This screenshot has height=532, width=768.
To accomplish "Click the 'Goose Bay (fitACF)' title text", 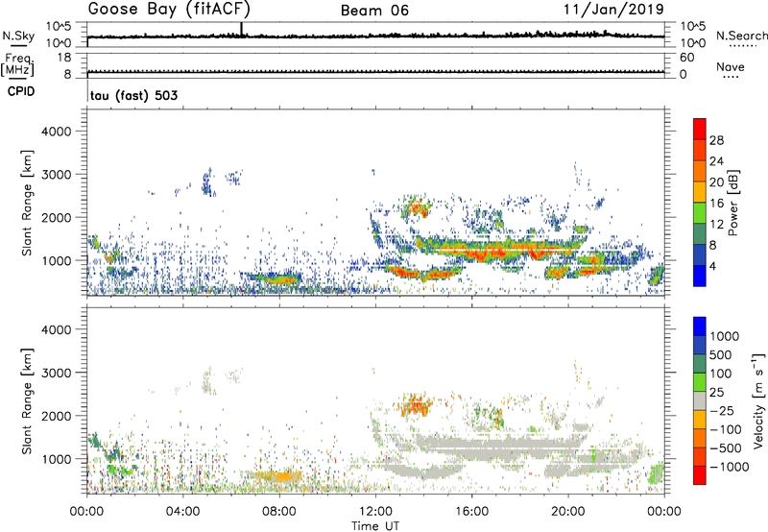I will 169,10.
